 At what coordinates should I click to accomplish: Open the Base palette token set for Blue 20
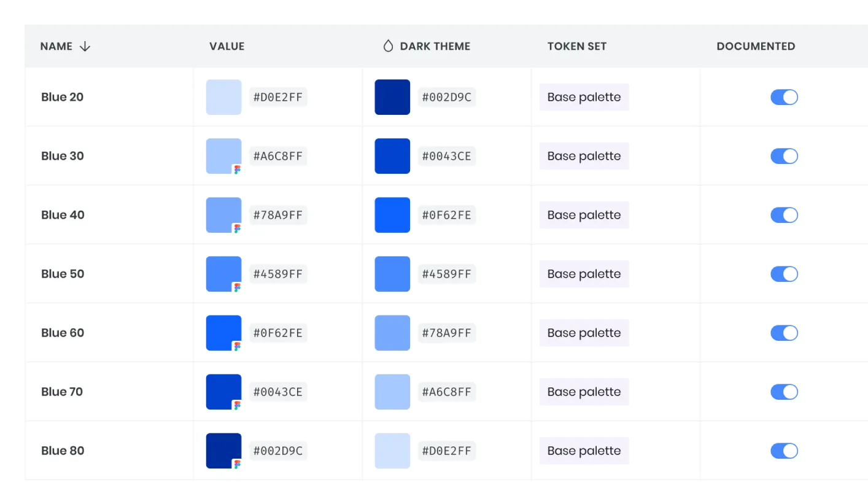point(584,97)
